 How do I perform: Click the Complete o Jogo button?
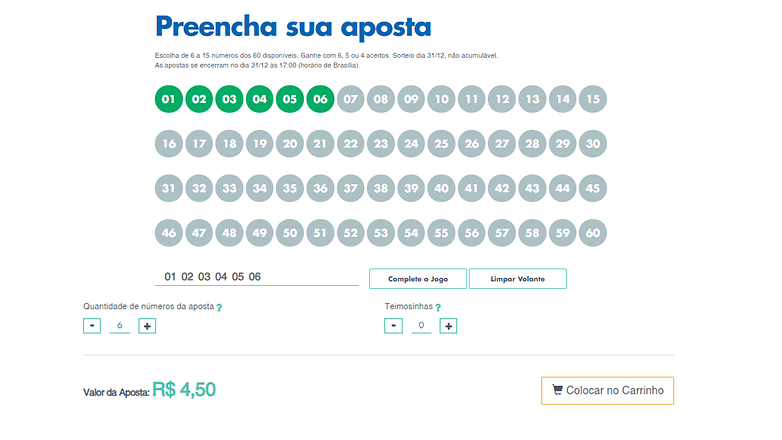[418, 279]
